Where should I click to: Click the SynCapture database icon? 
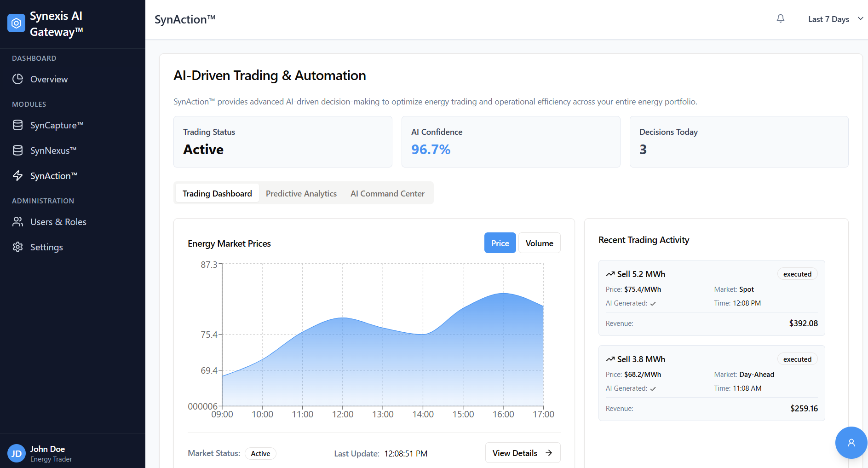tap(18, 125)
